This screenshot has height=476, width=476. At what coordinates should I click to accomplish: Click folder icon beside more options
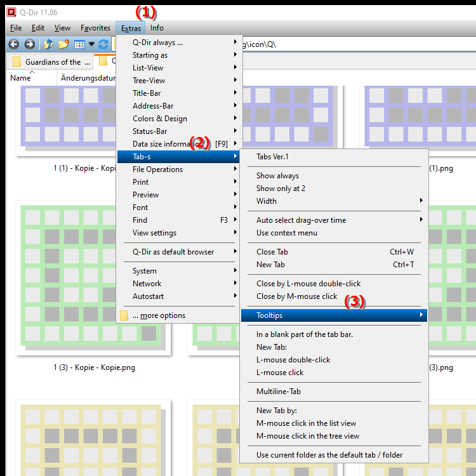click(x=124, y=315)
